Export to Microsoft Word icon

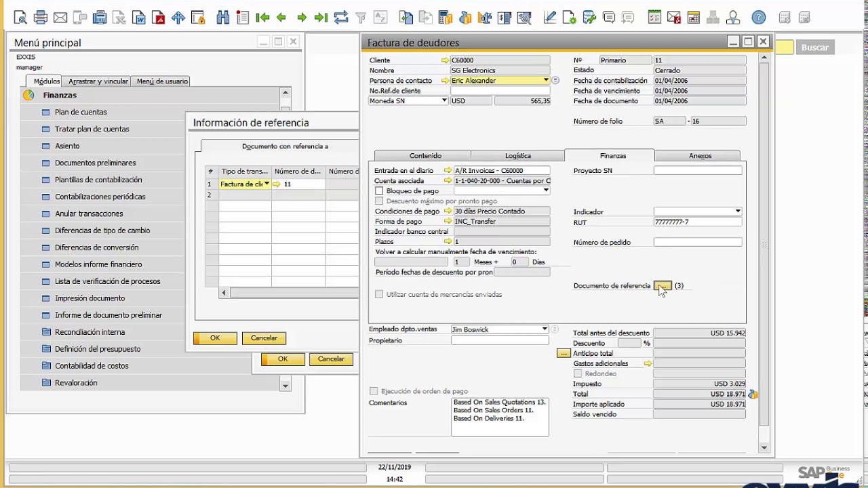140,18
